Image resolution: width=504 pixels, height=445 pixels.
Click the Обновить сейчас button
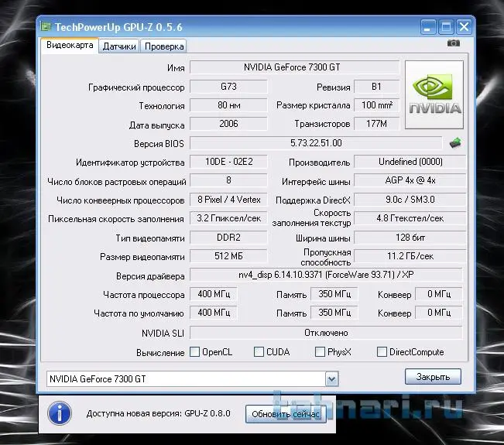(286, 414)
